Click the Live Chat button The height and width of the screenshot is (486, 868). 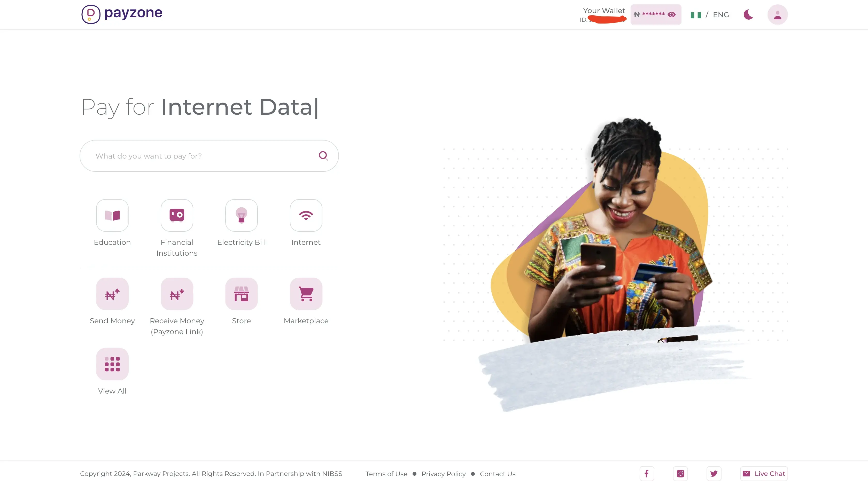pos(765,474)
